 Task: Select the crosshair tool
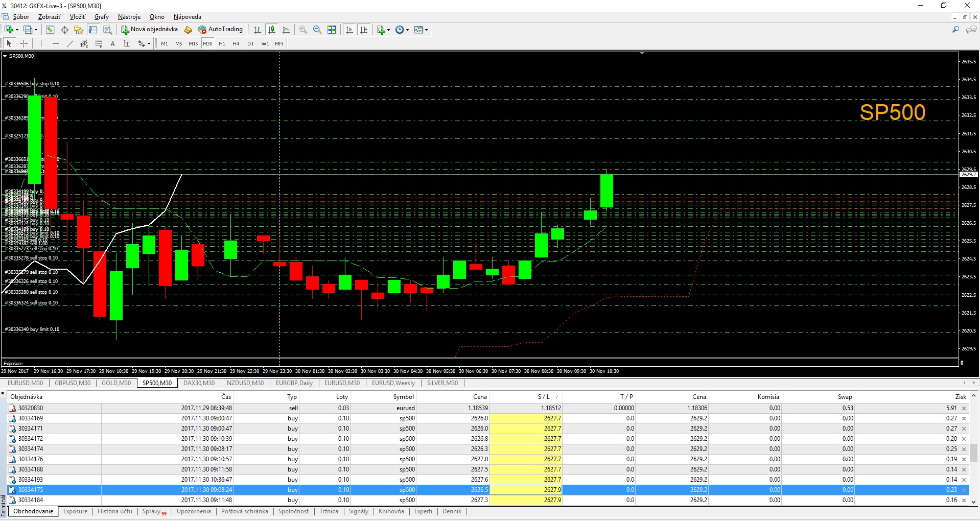pos(24,43)
